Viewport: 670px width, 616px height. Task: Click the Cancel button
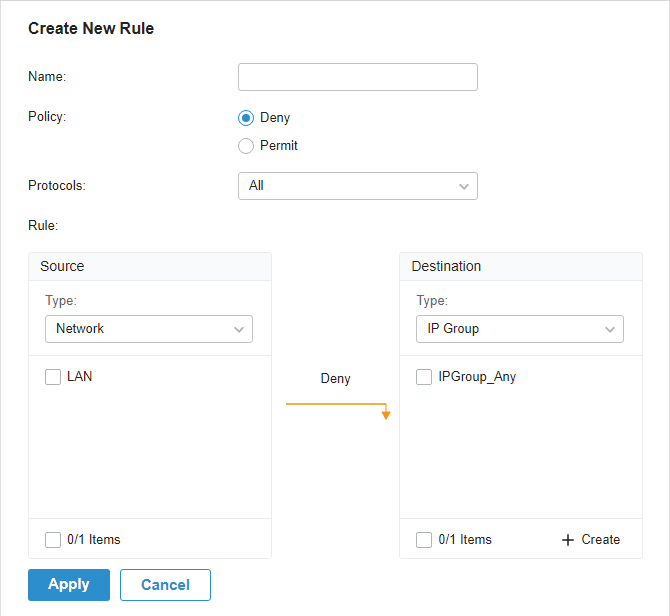pos(165,585)
